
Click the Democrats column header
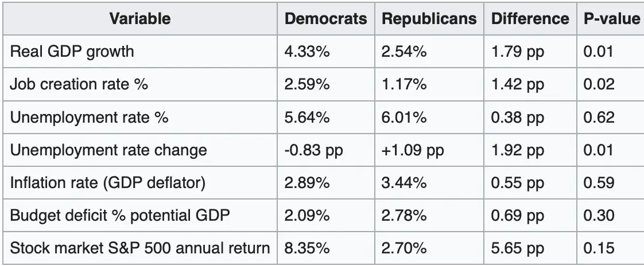pos(325,19)
